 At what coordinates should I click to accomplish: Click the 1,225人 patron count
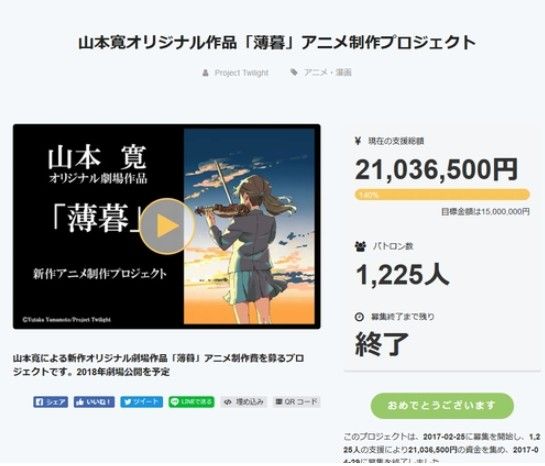pyautogui.click(x=403, y=275)
